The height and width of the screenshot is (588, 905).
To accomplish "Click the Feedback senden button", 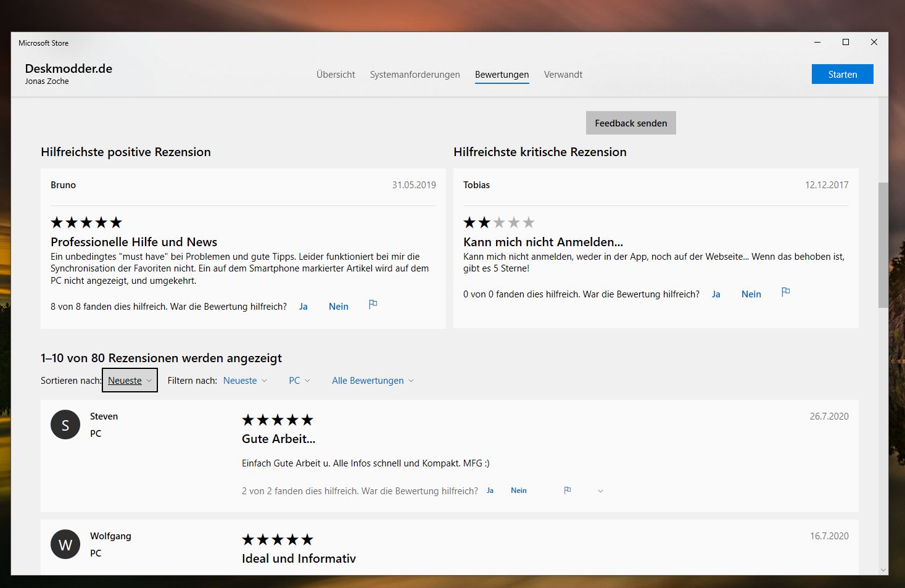I will [630, 123].
